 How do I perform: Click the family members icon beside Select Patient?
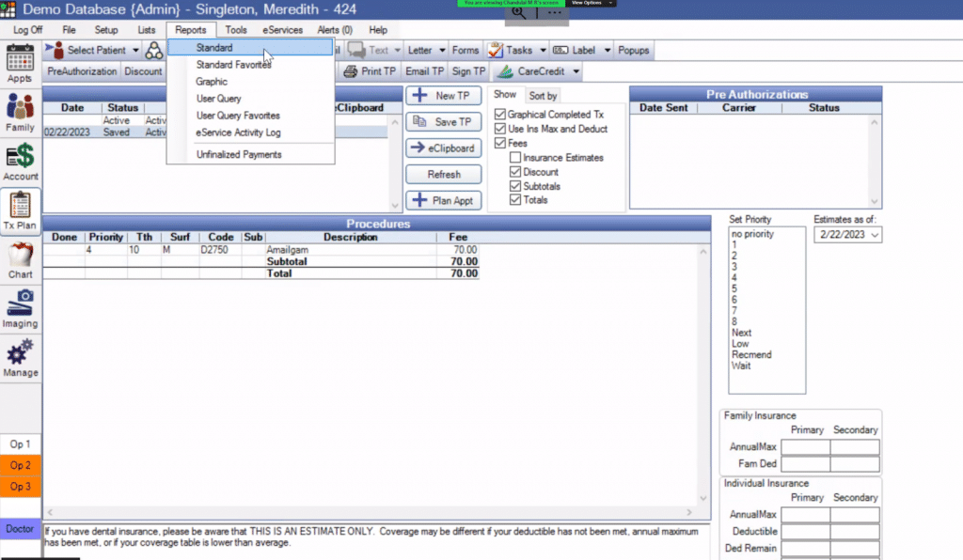[x=153, y=51]
